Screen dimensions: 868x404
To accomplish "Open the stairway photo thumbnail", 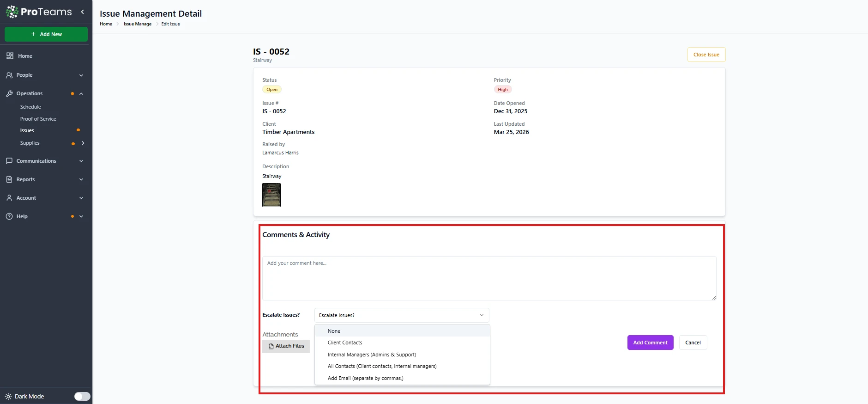I will click(271, 195).
